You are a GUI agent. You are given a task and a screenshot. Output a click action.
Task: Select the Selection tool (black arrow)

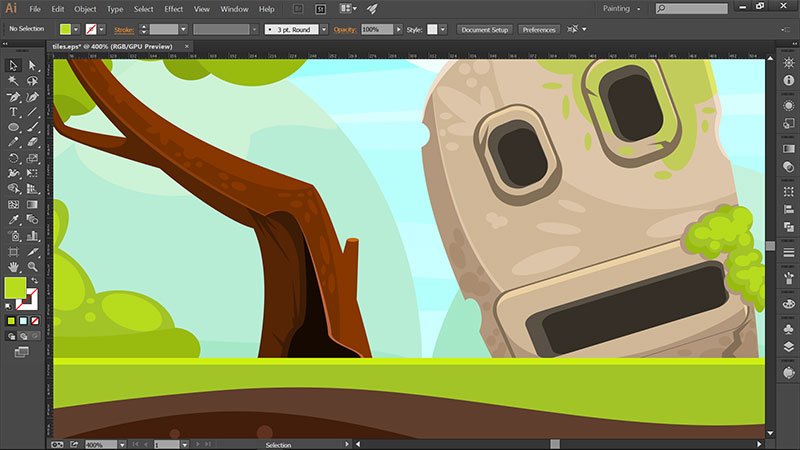pyautogui.click(x=13, y=65)
